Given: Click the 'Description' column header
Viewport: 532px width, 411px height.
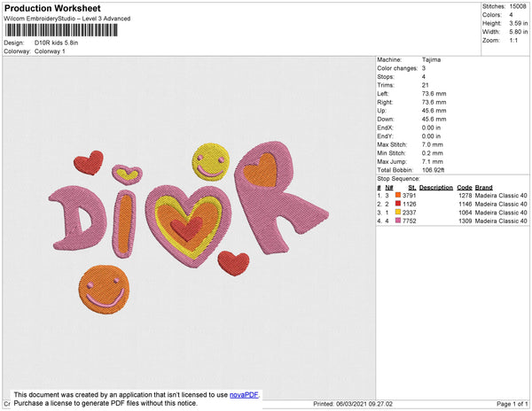Looking at the screenshot, I should [x=436, y=188].
